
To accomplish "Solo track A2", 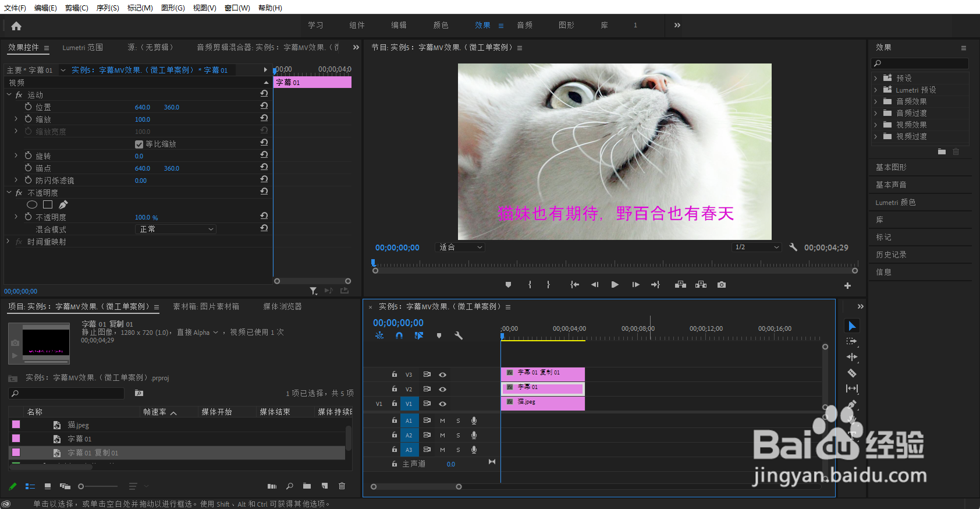I will (x=458, y=435).
